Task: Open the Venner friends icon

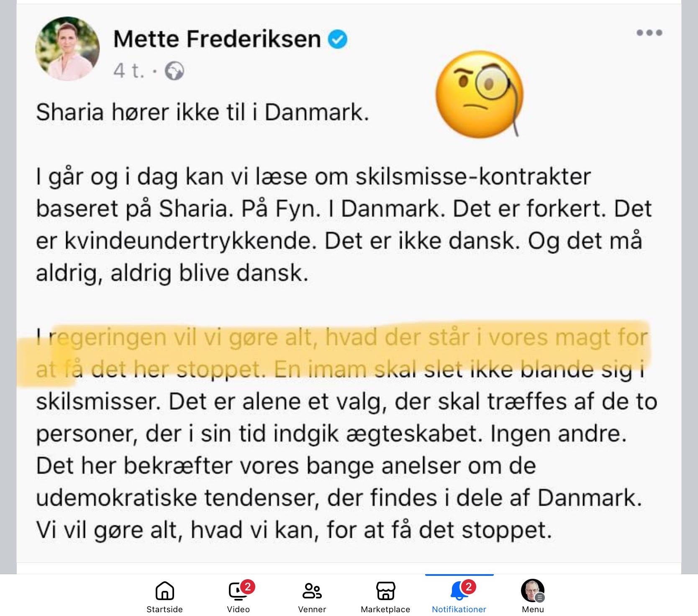Action: click(312, 591)
